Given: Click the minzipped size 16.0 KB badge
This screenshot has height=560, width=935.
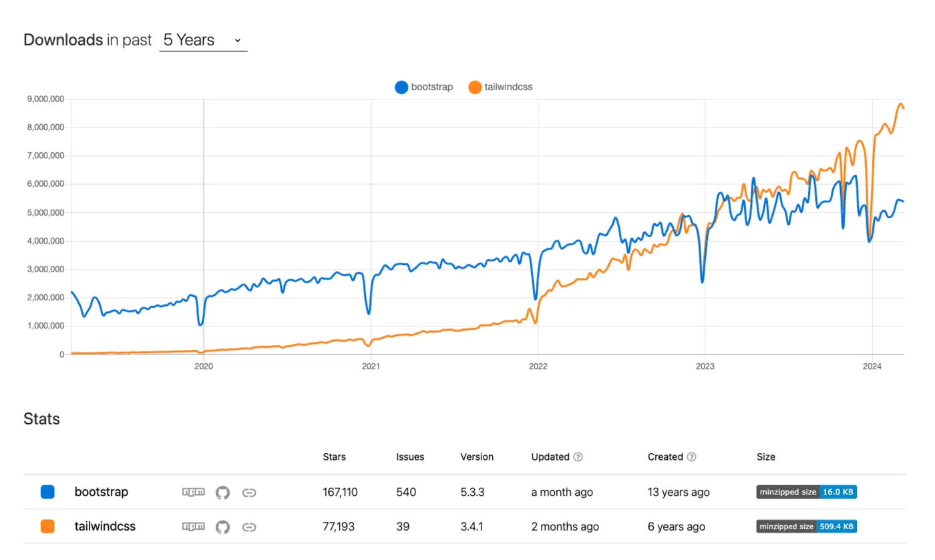Looking at the screenshot, I should point(807,492).
